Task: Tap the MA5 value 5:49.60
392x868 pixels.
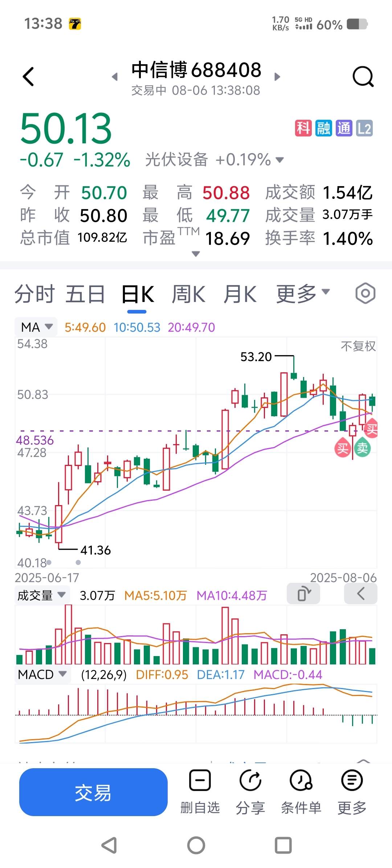Action: 85,327
